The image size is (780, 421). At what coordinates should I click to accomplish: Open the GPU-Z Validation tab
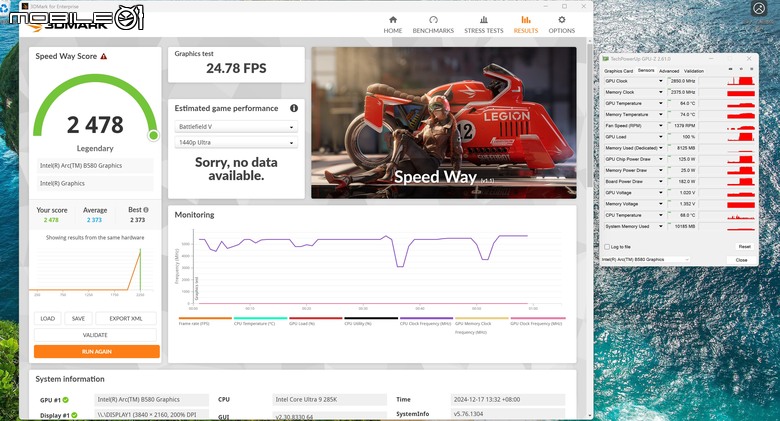point(693,71)
